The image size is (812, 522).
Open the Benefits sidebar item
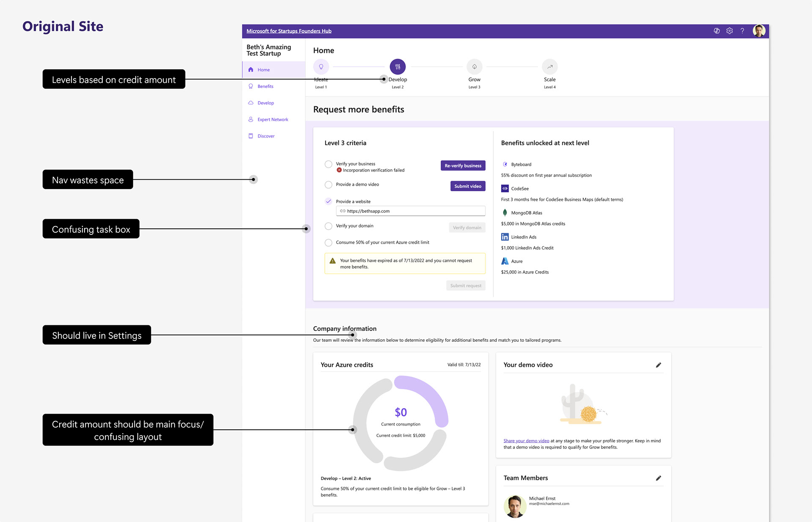[x=274, y=86]
